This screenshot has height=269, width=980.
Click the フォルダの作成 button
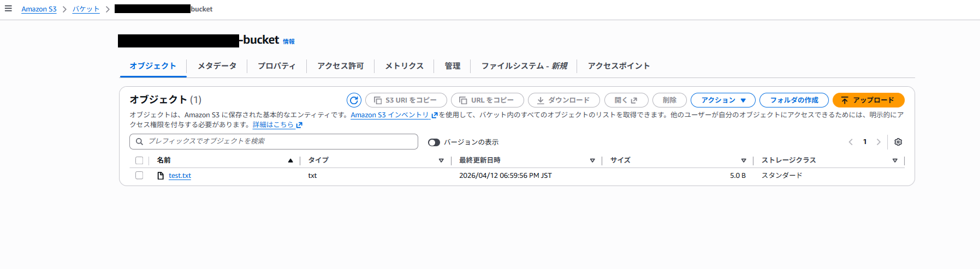[x=794, y=100]
